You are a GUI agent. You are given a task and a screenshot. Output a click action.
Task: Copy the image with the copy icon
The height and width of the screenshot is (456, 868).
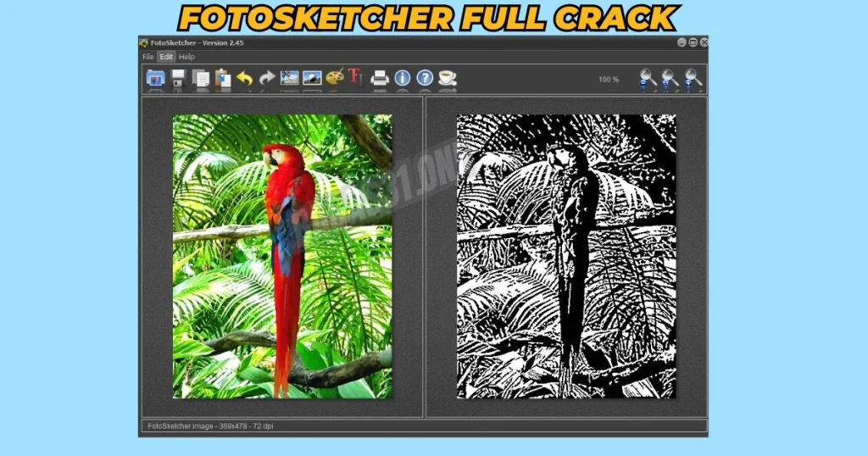click(x=200, y=79)
